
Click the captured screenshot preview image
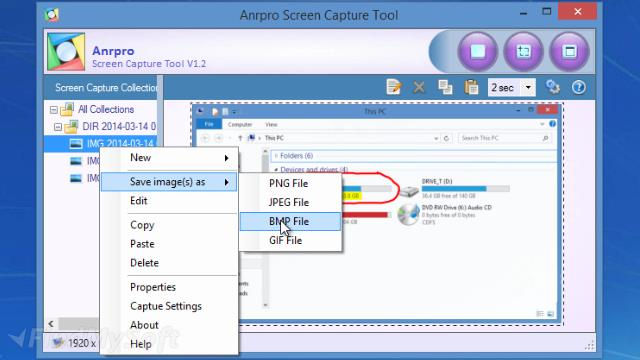click(377, 214)
